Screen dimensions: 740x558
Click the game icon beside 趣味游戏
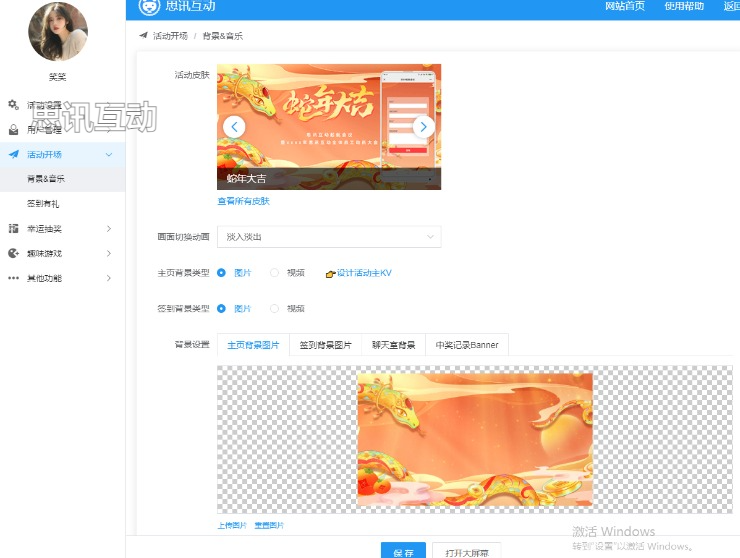pos(13,254)
